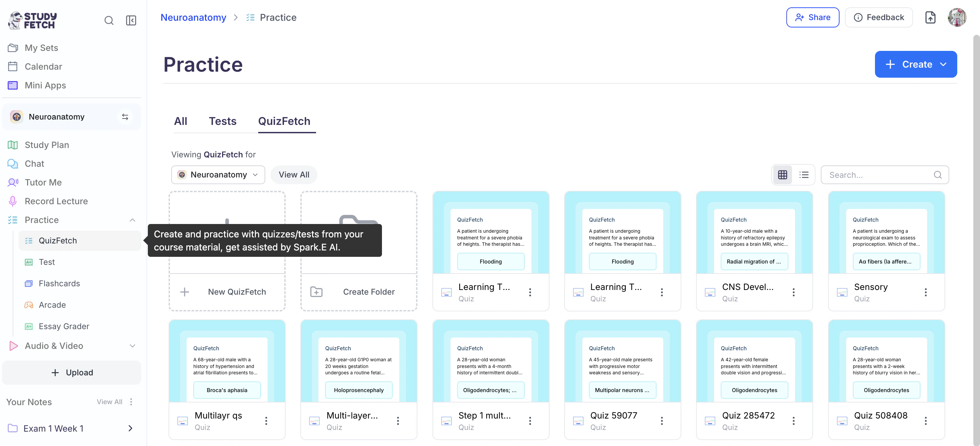Open the sidebar search icon

click(109, 20)
